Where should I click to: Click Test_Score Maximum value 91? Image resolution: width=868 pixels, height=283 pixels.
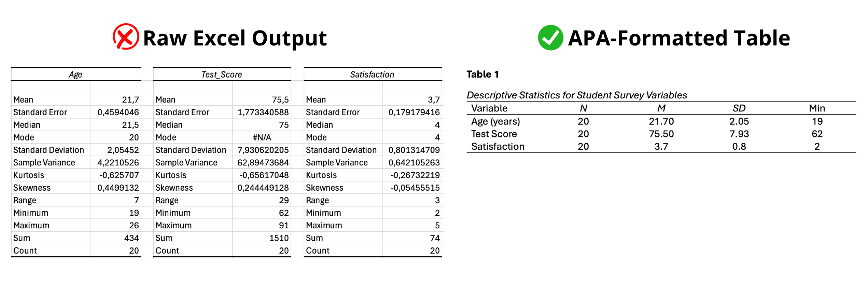click(x=283, y=226)
